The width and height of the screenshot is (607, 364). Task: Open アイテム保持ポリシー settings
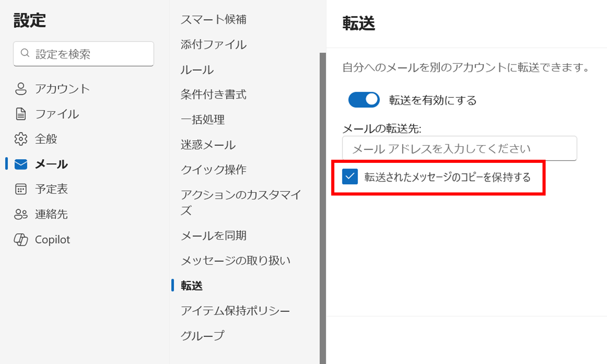235,310
